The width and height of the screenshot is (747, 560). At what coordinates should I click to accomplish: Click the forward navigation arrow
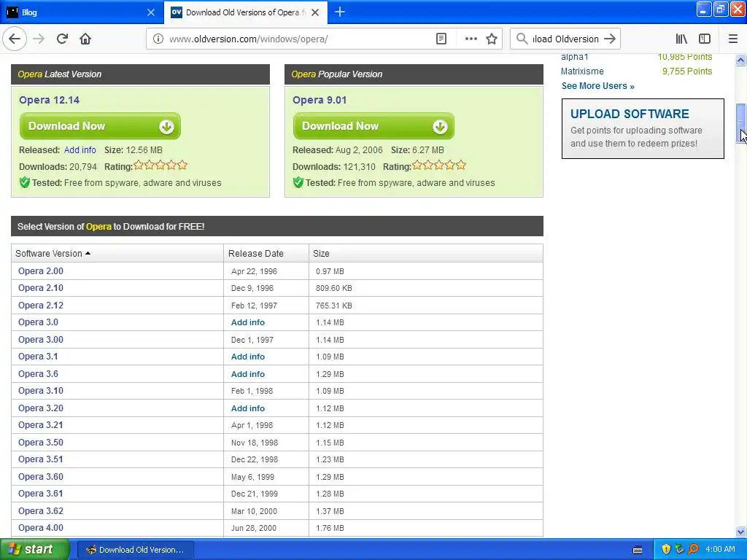tap(39, 39)
